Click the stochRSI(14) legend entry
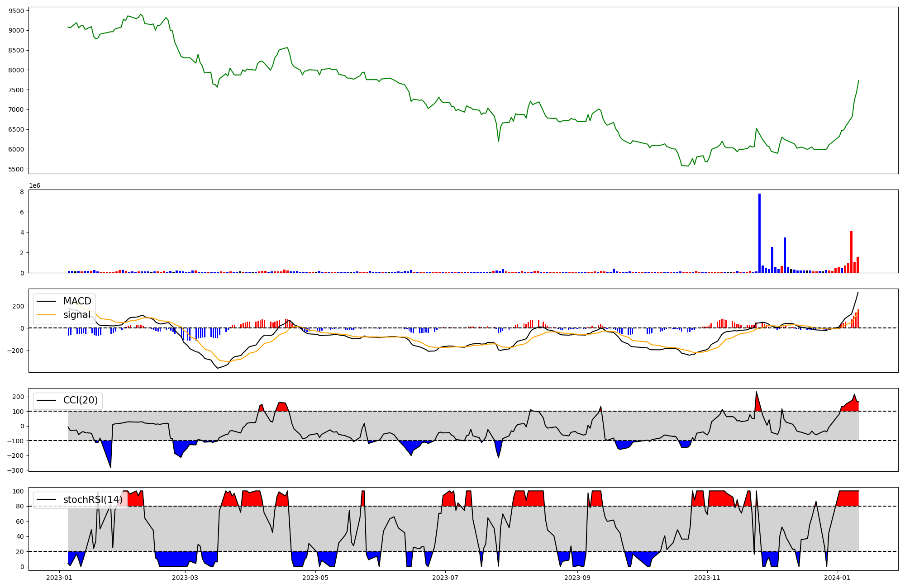 (x=92, y=500)
